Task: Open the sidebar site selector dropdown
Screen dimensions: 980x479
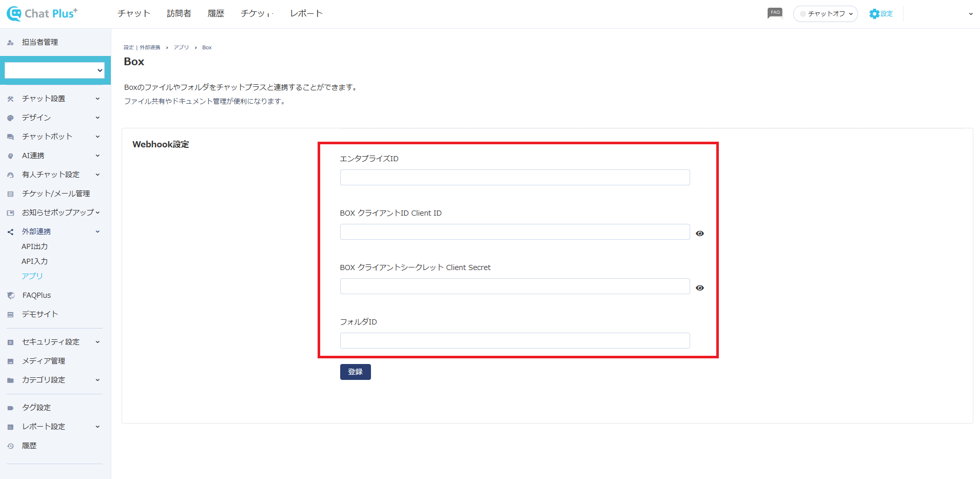Action: tap(54, 70)
